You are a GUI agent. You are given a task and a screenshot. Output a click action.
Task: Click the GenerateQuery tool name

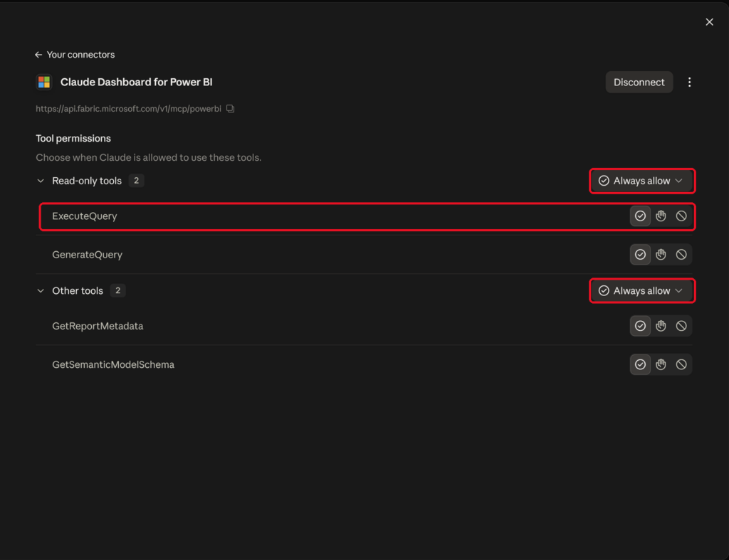(x=88, y=255)
